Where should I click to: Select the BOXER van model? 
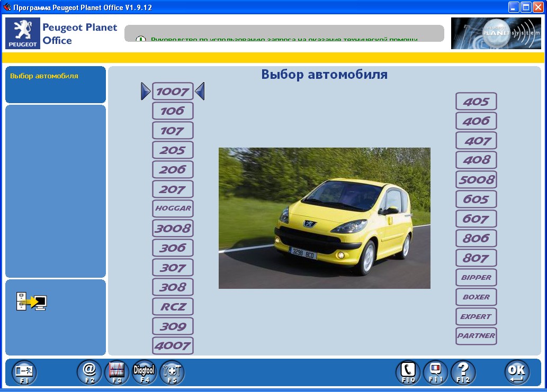pos(476,297)
